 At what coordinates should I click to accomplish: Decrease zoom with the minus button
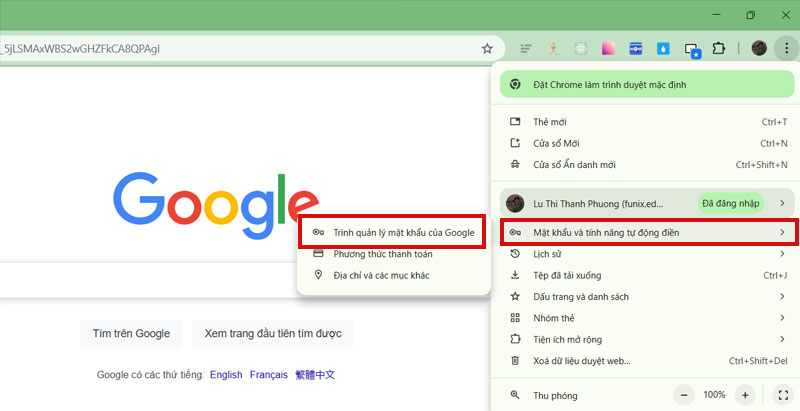click(683, 395)
